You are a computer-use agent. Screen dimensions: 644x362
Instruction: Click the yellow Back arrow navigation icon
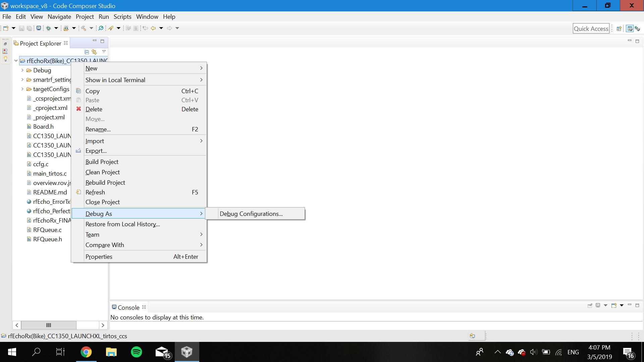tap(153, 28)
